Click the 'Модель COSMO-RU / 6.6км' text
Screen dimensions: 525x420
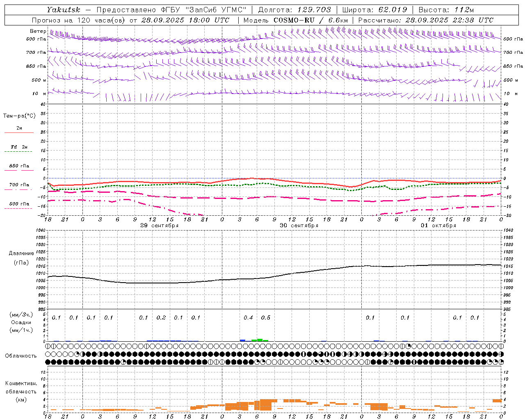point(295,20)
